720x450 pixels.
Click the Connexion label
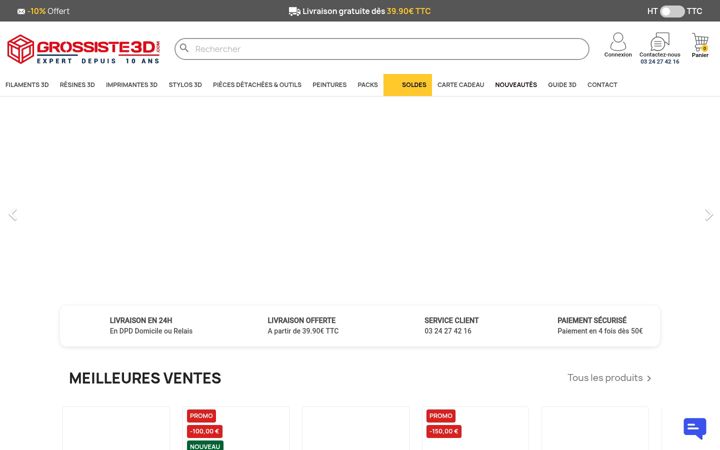click(x=618, y=55)
